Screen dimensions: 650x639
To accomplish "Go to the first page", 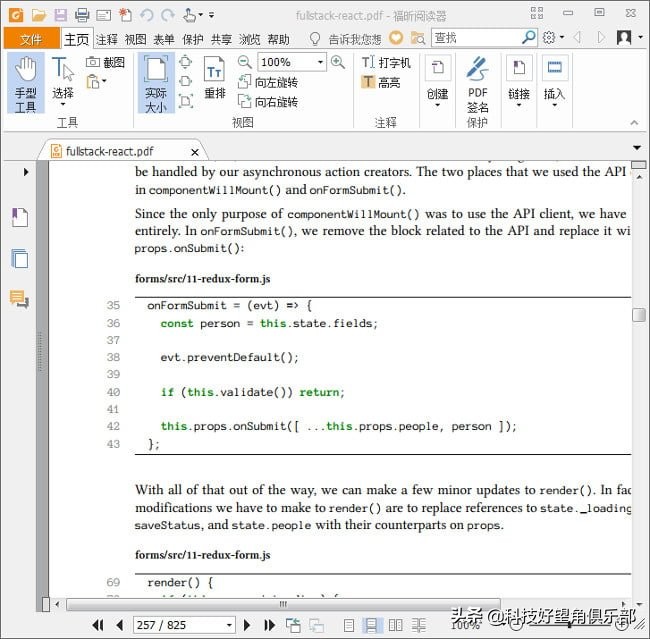I will click(x=98, y=625).
